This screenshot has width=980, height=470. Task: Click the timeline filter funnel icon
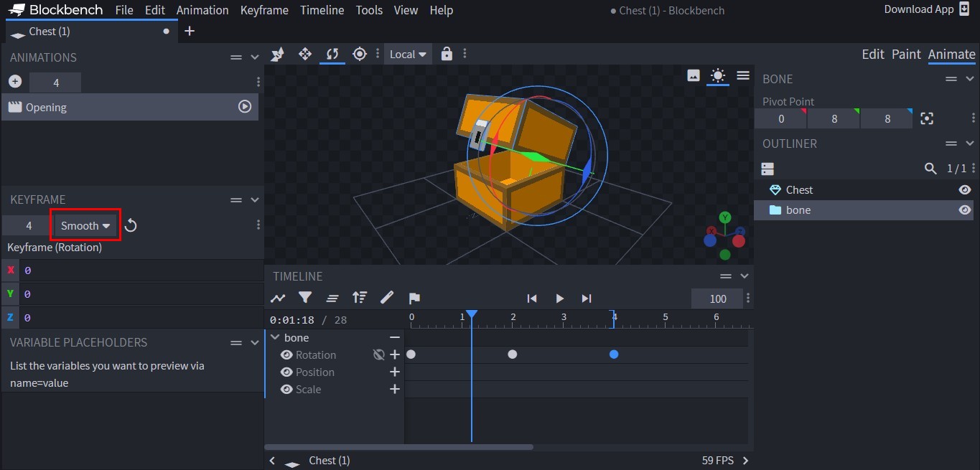pyautogui.click(x=305, y=298)
